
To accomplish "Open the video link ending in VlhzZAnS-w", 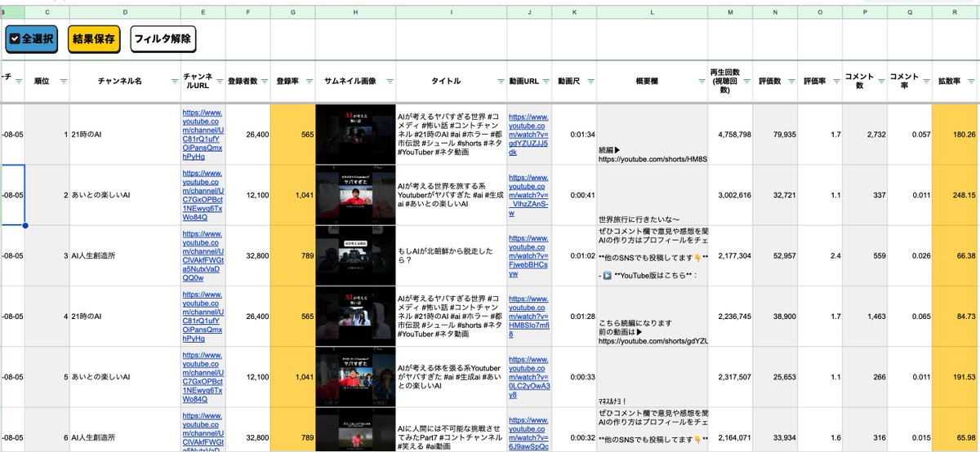I will [528, 196].
